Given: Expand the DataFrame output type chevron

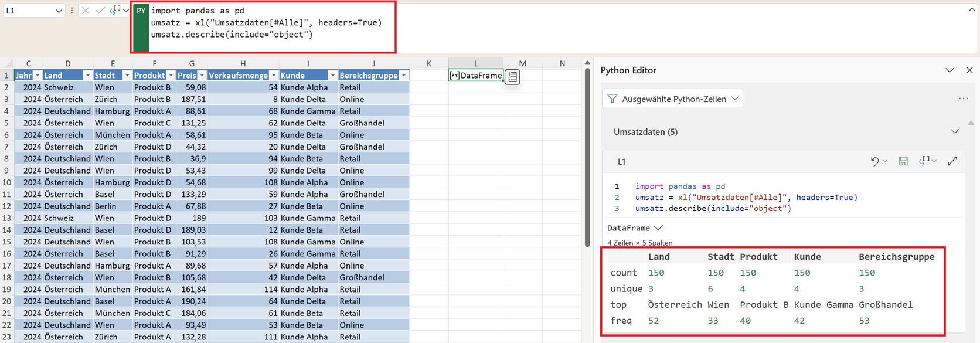Looking at the screenshot, I should [658, 228].
